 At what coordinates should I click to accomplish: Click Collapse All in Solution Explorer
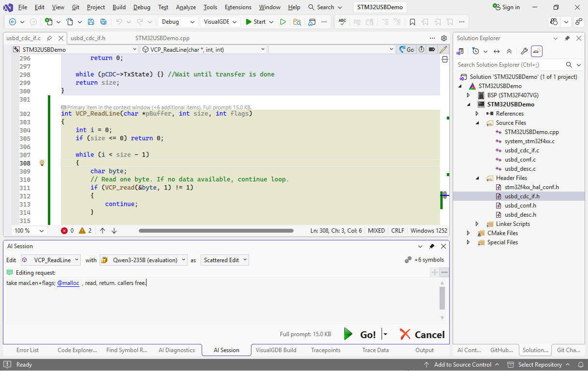pos(509,51)
